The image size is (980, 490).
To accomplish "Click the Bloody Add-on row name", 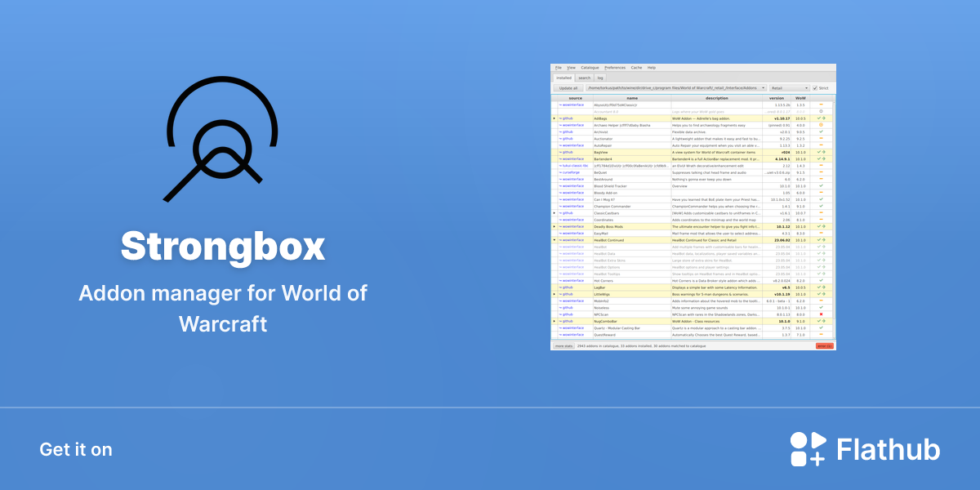I will (x=605, y=193).
